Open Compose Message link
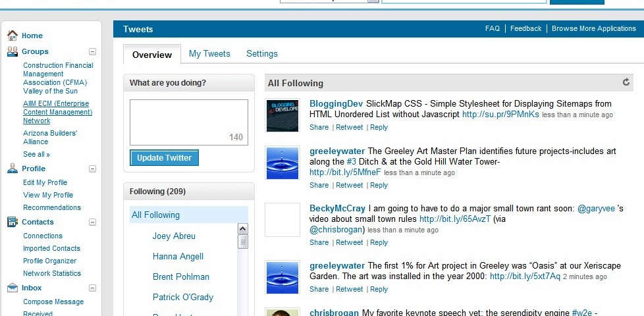644x316 pixels. [x=53, y=302]
